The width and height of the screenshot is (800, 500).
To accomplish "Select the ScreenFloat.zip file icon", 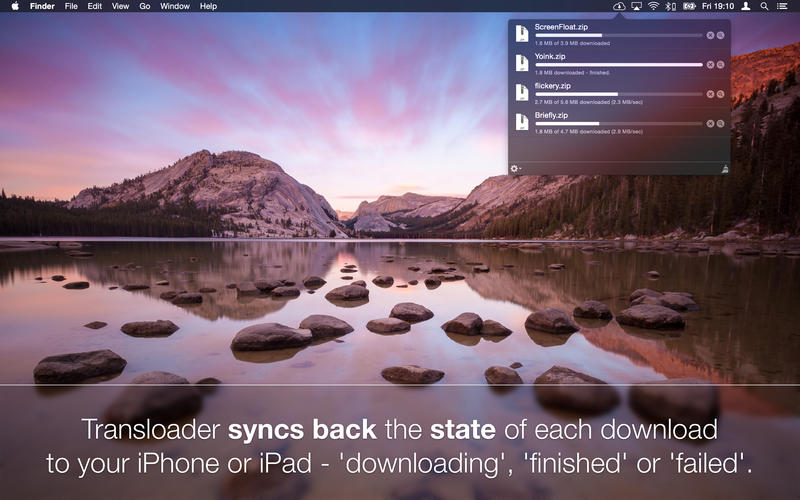I will 521,34.
